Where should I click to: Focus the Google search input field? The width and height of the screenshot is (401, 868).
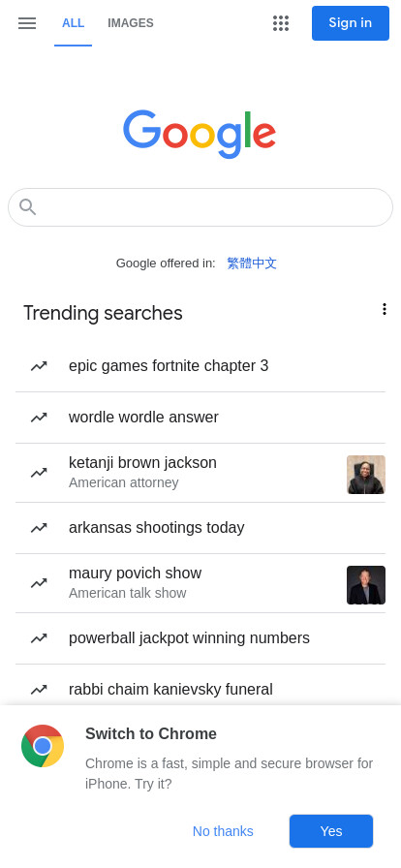(x=200, y=207)
